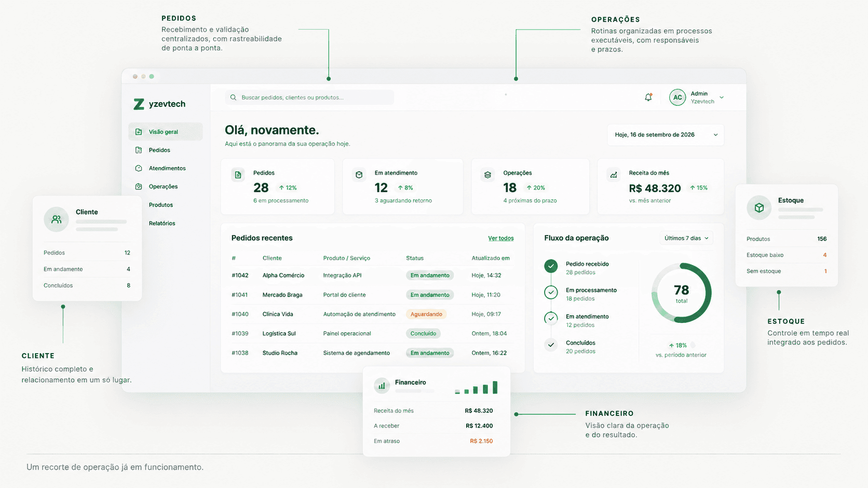Click the Operações card layers icon
Viewport: 868px width, 488px height.
pyautogui.click(x=487, y=175)
